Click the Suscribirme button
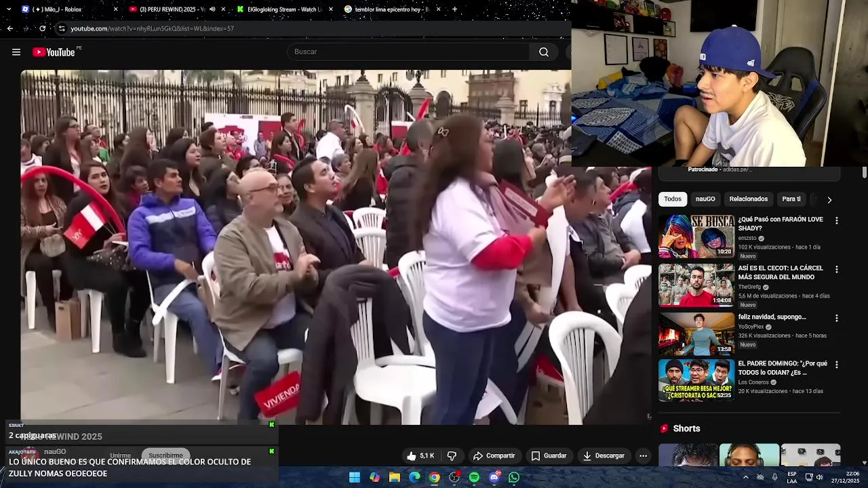The height and width of the screenshot is (488, 868). coord(165,455)
